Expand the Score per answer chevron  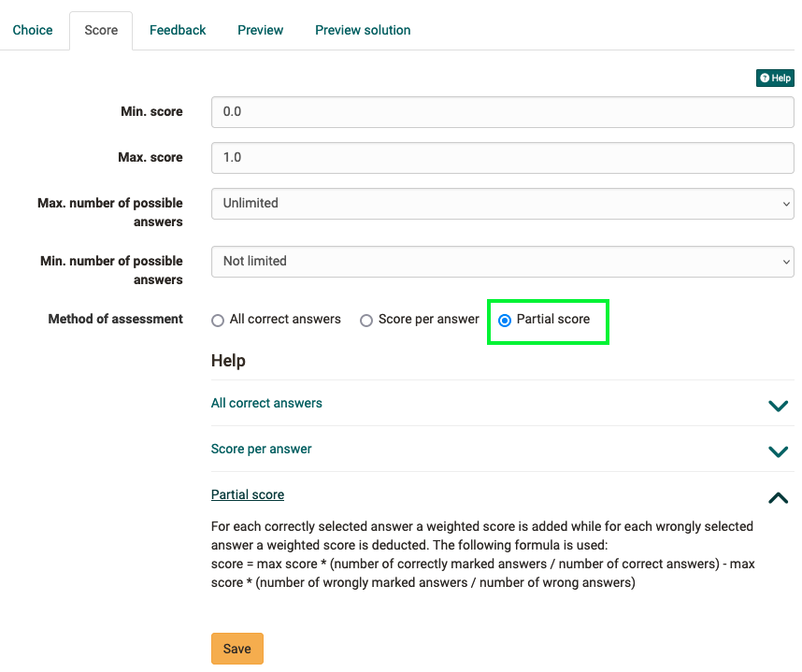(777, 451)
